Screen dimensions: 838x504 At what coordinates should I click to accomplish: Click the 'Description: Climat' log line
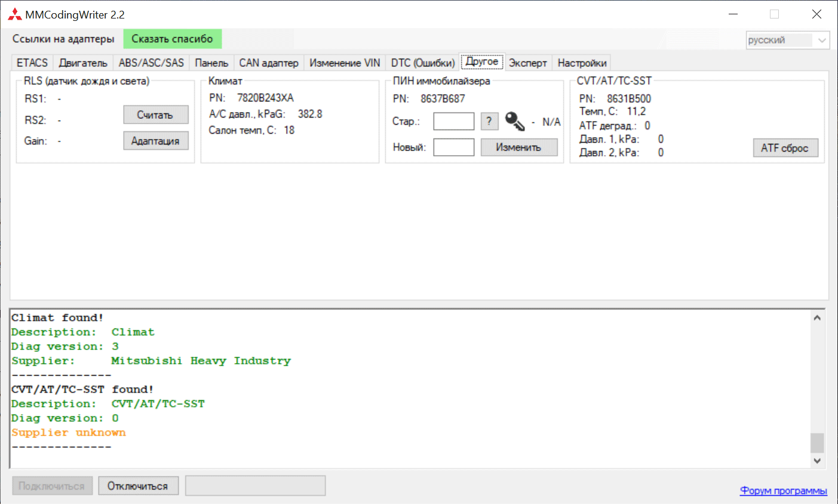pos(83,332)
